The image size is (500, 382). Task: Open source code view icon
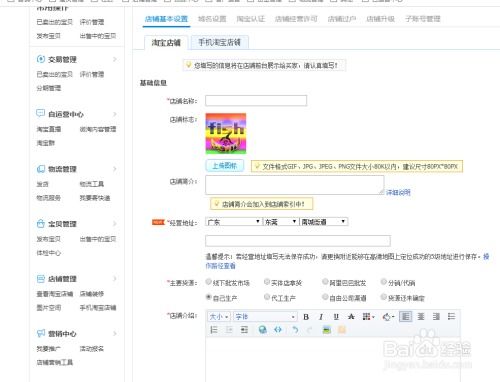[x=278, y=330]
